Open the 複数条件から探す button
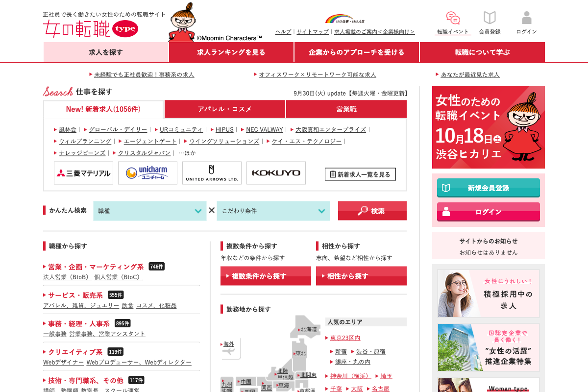Image resolution: width=588 pixels, height=392 pixels. click(266, 276)
